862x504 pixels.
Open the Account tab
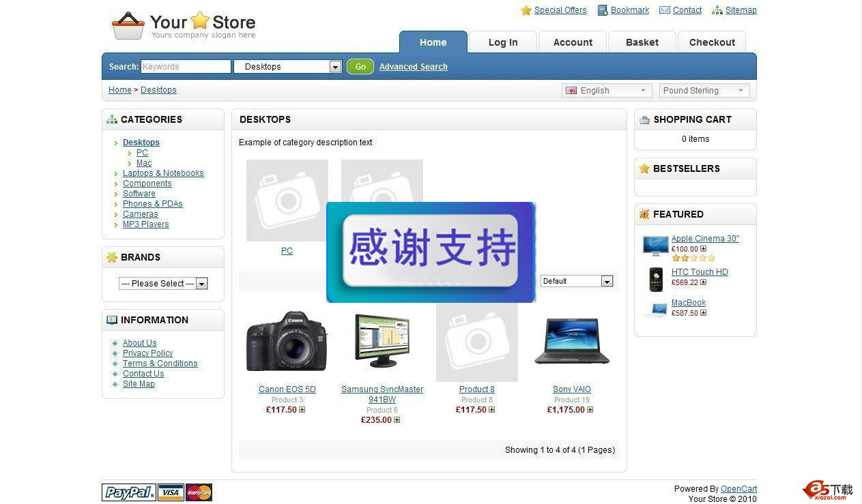click(x=573, y=42)
